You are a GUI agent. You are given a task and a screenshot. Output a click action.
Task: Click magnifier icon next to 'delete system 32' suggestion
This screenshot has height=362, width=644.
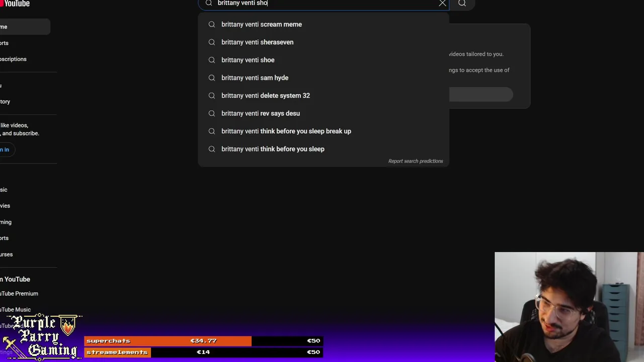click(212, 96)
